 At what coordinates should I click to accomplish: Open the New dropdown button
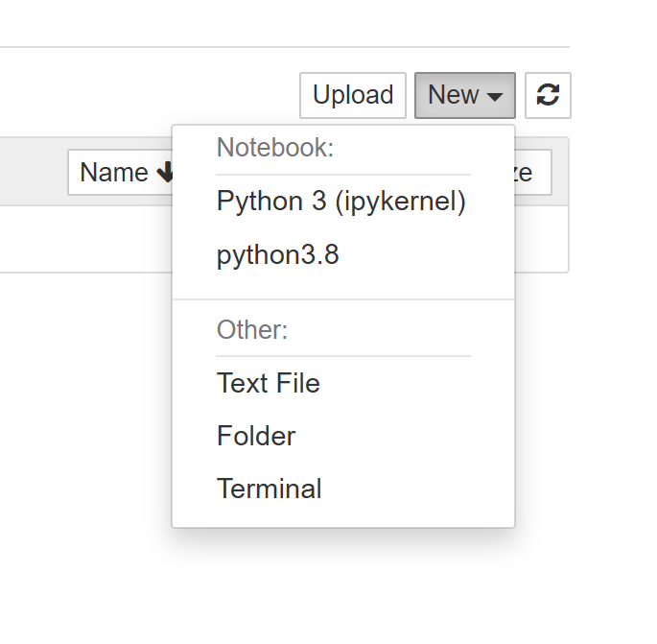tap(464, 95)
